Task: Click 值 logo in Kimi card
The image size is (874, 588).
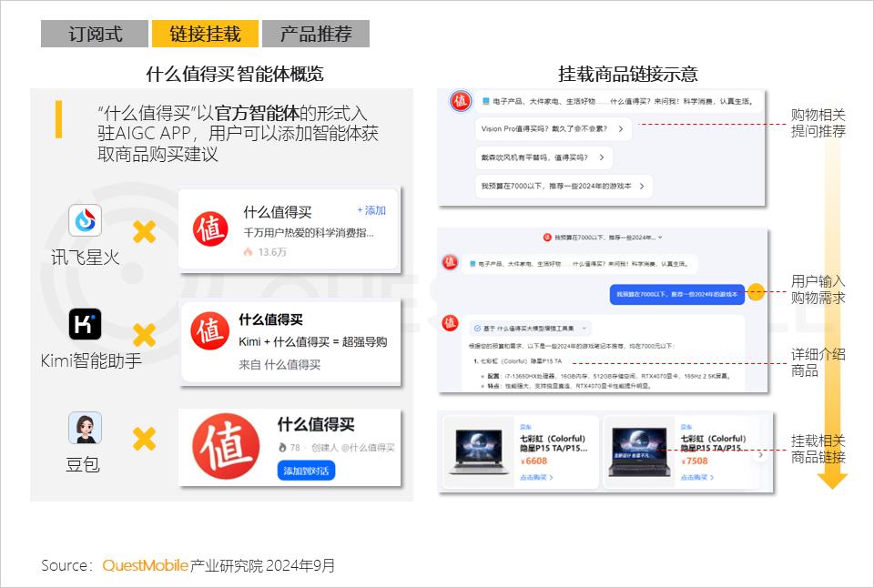Action: point(209,330)
